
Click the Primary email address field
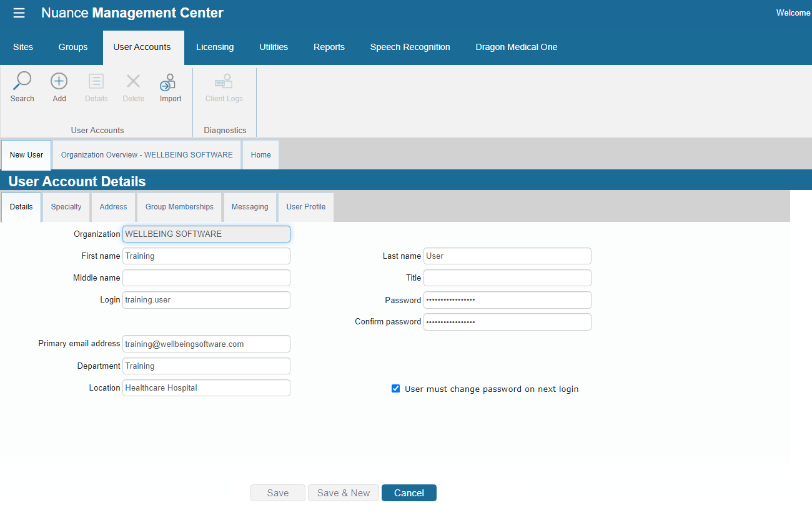tap(206, 344)
